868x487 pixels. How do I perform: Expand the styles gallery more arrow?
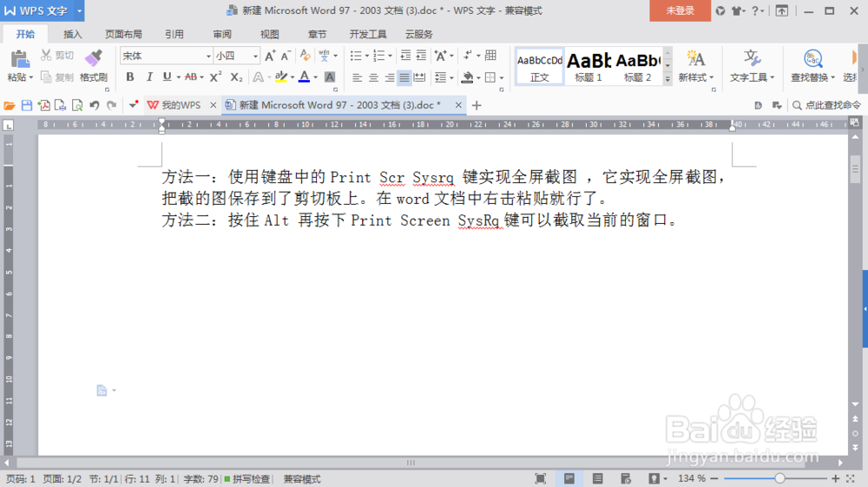pos(667,79)
